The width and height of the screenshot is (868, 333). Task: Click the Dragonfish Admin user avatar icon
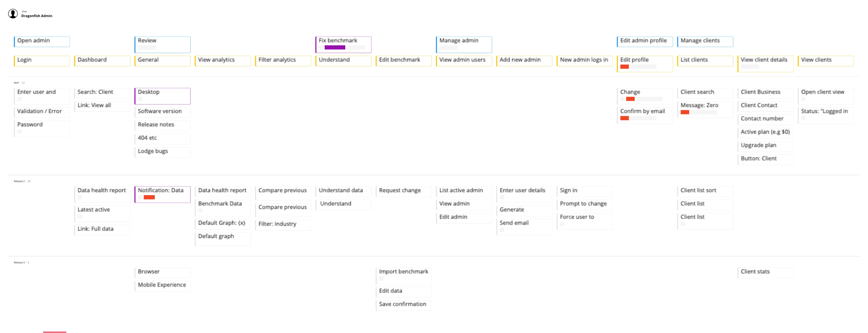[x=13, y=14]
